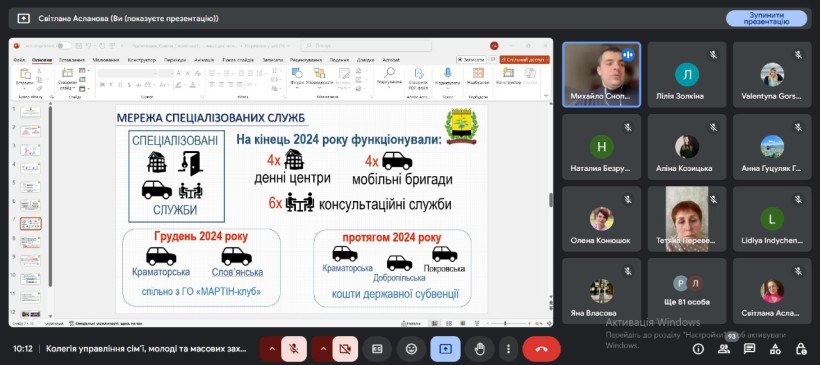Expand audio settings arrow beside microphone
This screenshot has width=820, height=365.
point(271,349)
